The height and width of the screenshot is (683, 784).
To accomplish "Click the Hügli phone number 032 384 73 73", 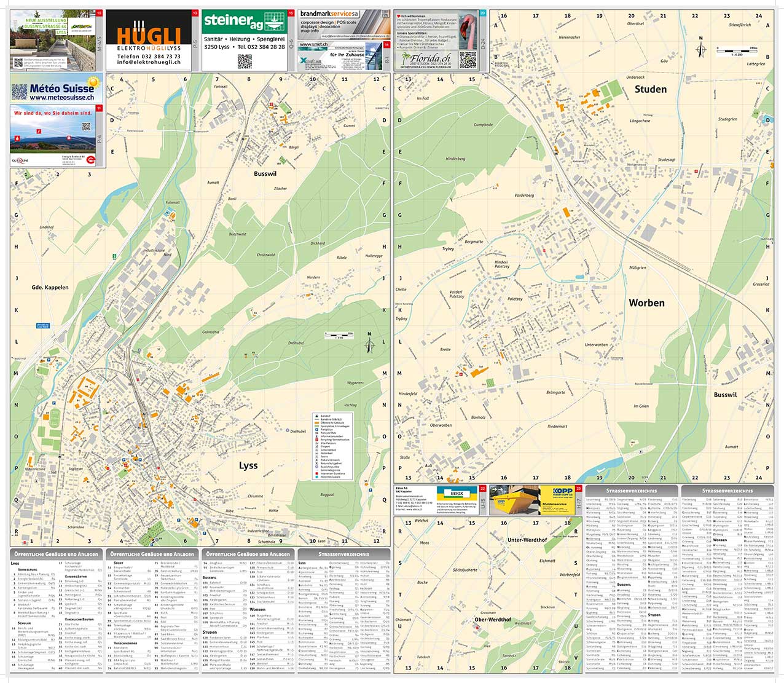I will pyautogui.click(x=161, y=56).
